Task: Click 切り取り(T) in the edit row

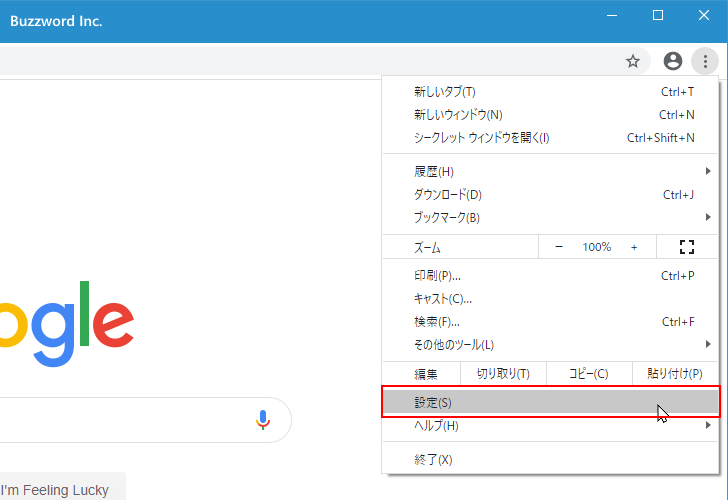Action: click(503, 374)
